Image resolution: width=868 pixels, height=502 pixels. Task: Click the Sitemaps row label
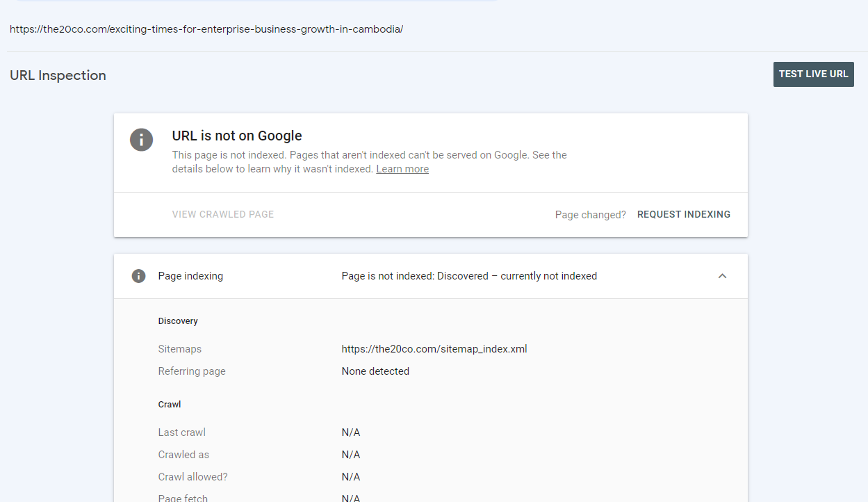point(180,349)
